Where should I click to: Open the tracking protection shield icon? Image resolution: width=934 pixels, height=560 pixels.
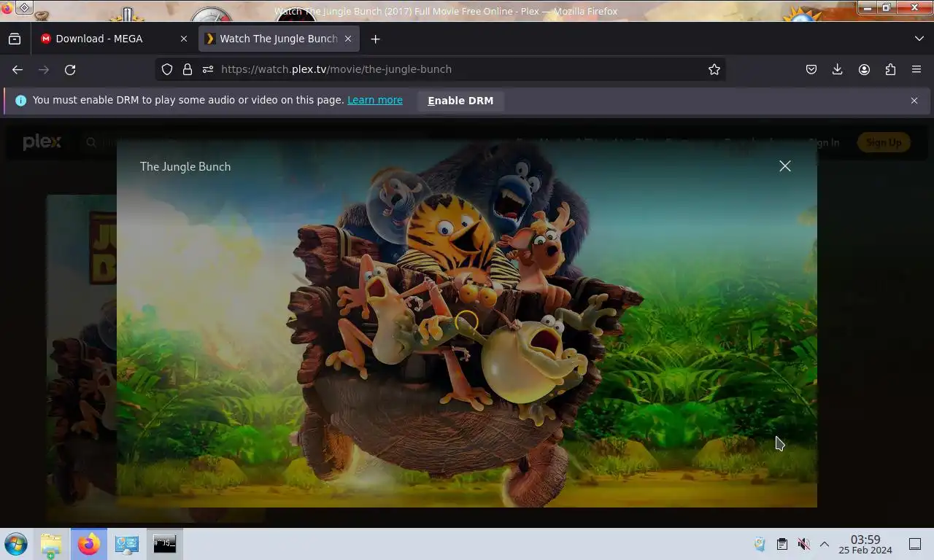(167, 69)
